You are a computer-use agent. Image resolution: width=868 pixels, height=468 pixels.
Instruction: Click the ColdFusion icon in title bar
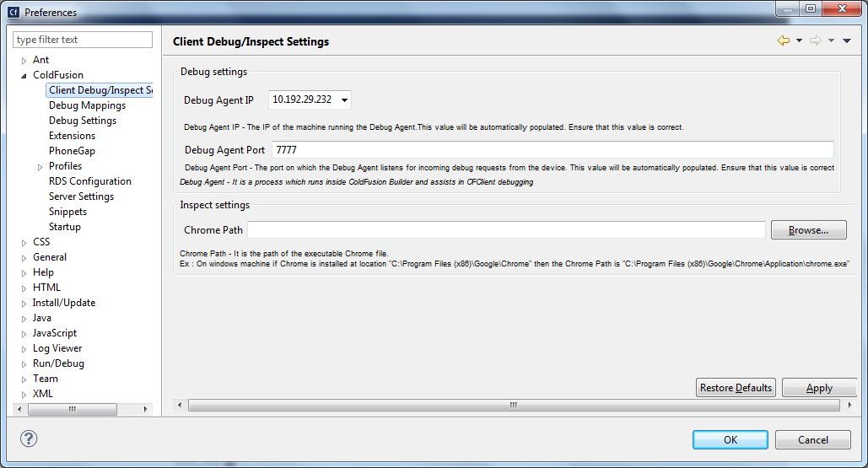[13, 13]
